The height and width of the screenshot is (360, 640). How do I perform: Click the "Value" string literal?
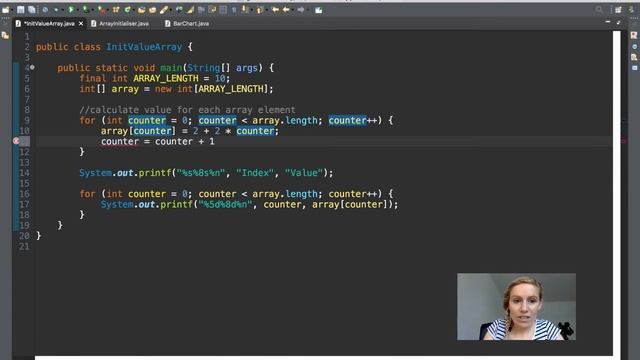click(x=304, y=173)
